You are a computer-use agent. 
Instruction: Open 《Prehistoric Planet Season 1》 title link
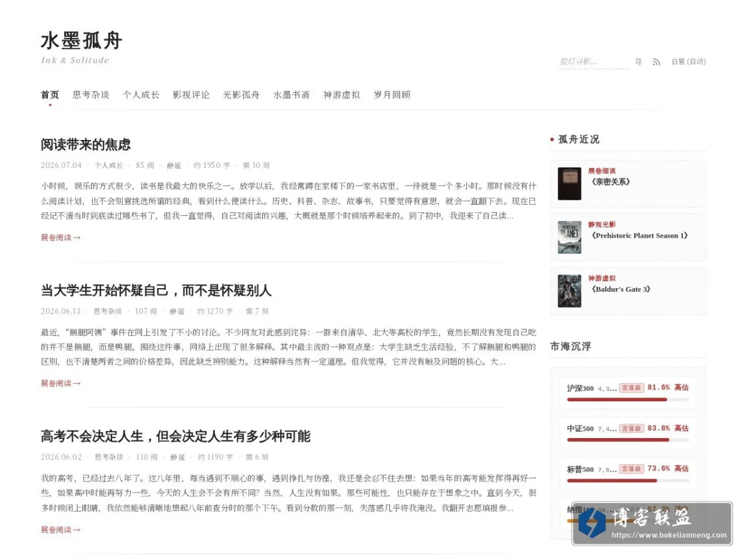tap(639, 236)
